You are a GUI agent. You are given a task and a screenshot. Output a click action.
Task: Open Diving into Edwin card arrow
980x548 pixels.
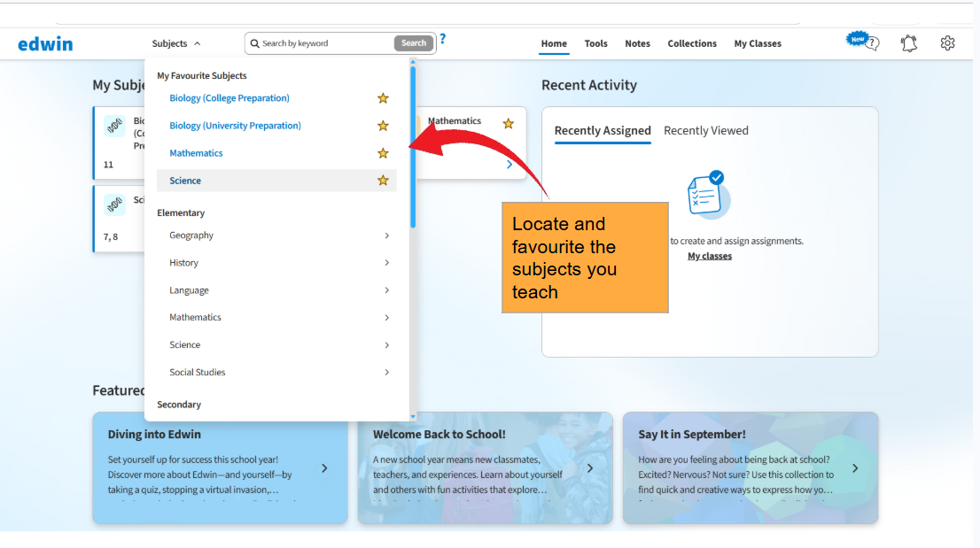tap(324, 468)
